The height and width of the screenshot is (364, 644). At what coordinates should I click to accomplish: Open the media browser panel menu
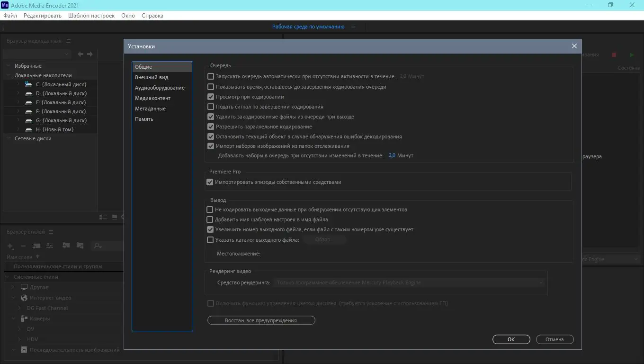click(x=68, y=41)
